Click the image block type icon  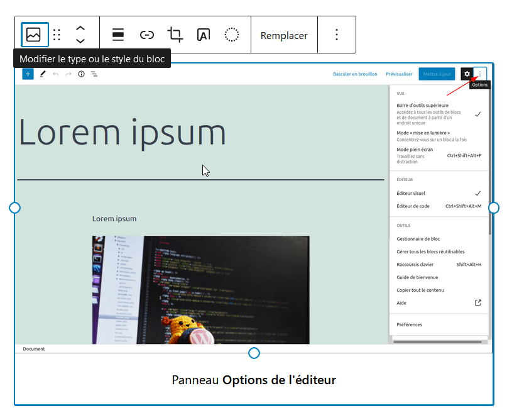pos(35,35)
